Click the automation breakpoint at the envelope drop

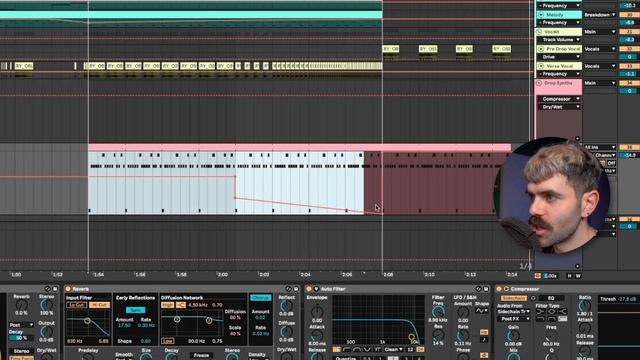click(x=235, y=198)
